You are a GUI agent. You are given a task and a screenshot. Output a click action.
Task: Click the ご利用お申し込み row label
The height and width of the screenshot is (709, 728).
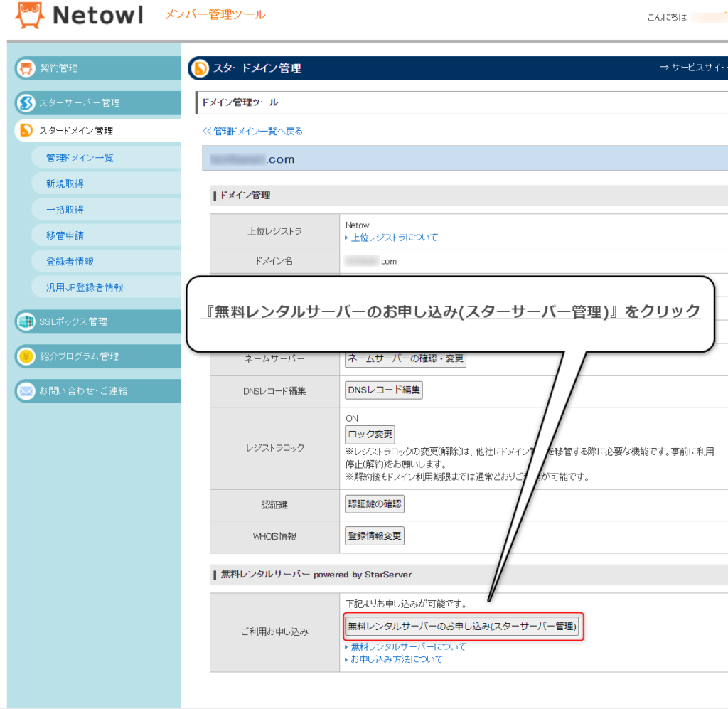click(275, 631)
